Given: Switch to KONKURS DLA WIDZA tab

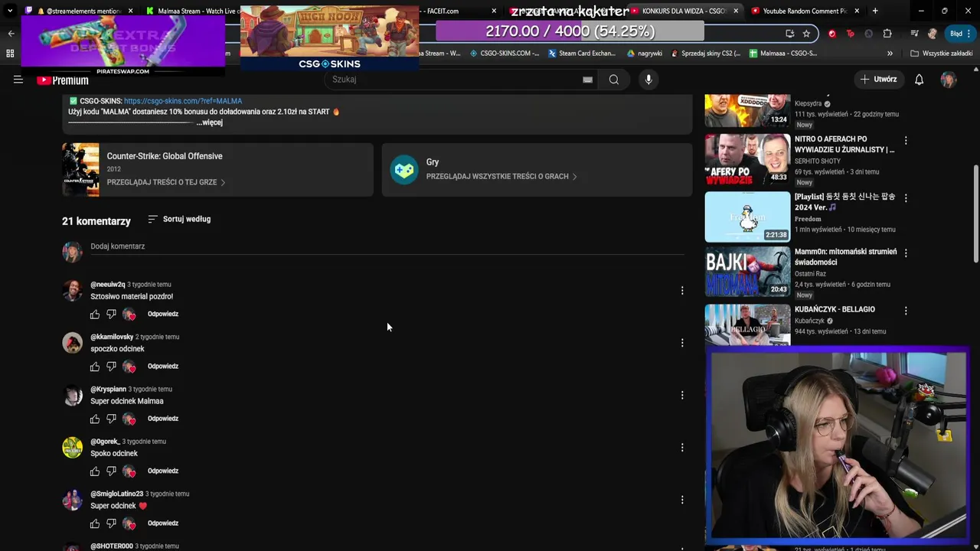Looking at the screenshot, I should (684, 11).
